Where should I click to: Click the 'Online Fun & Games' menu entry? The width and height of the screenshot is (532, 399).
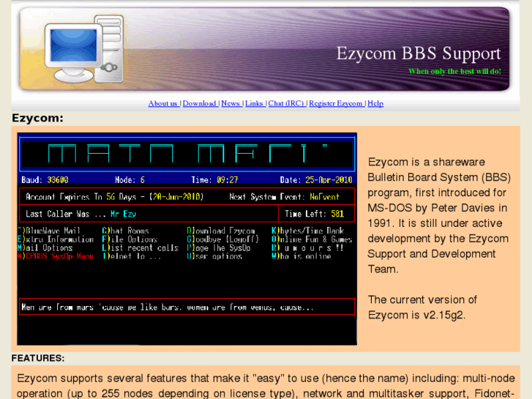pos(312,239)
